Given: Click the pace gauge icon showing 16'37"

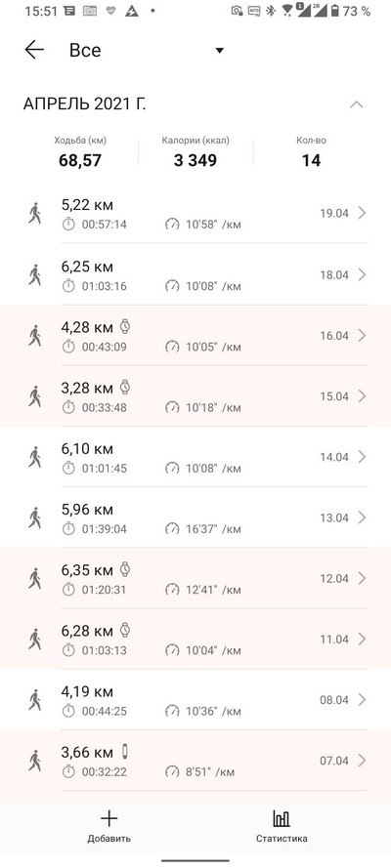Looking at the screenshot, I should [172, 529].
